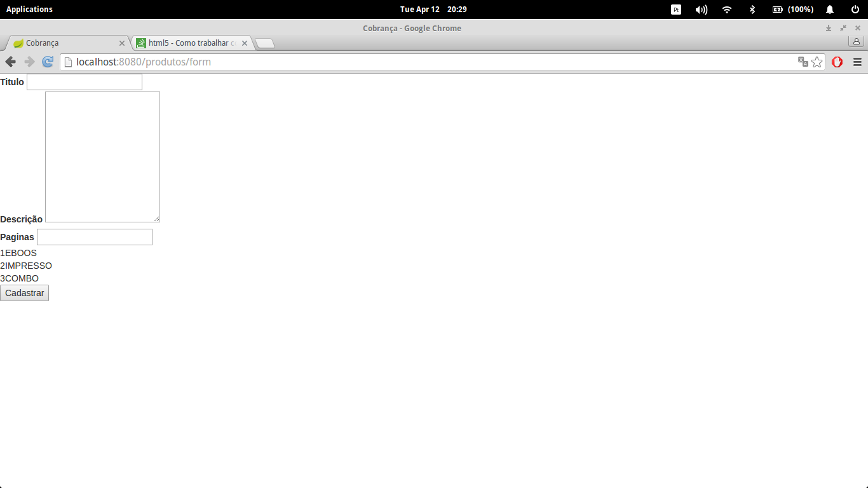
Task: Switch to the html5 - Como trabalhar tab
Action: click(x=193, y=43)
